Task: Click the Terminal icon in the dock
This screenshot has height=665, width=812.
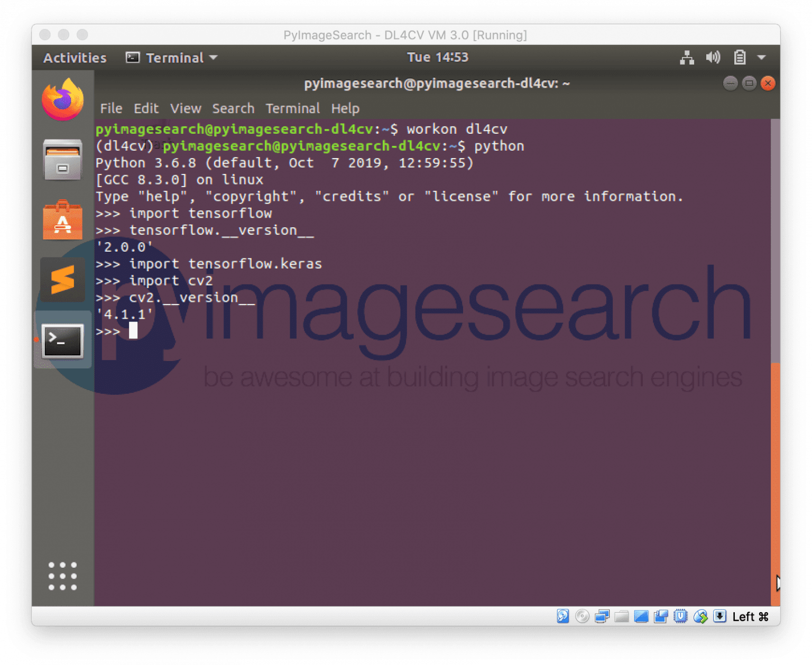Action: [62, 341]
